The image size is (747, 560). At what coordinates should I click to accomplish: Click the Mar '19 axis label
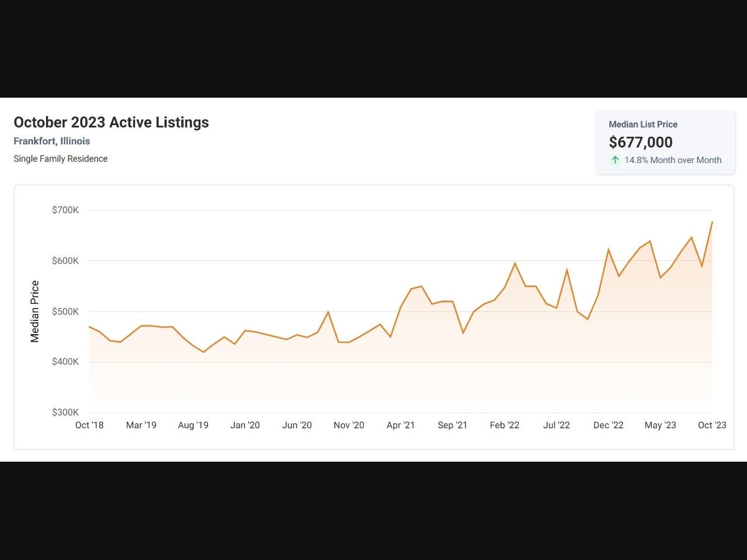coord(141,426)
